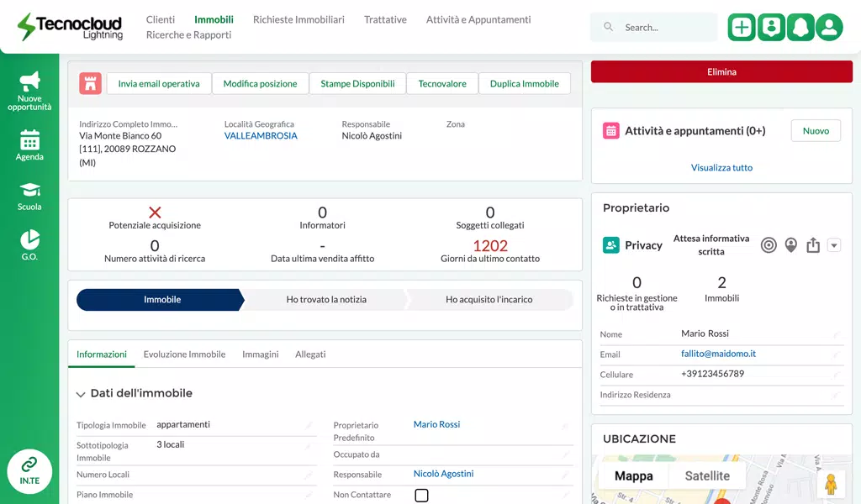Click the share upload icon in Proprietario

tap(813, 245)
